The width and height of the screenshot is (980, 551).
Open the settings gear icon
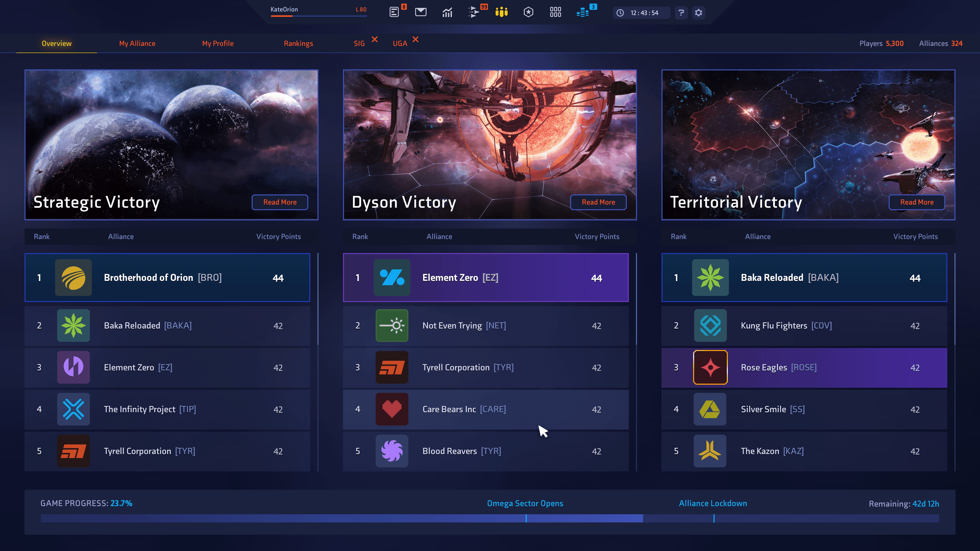pos(699,12)
